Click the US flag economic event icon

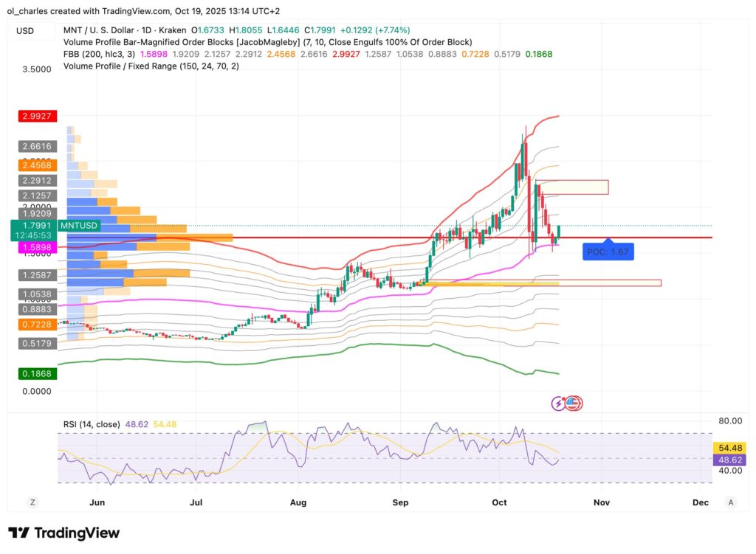point(573,403)
